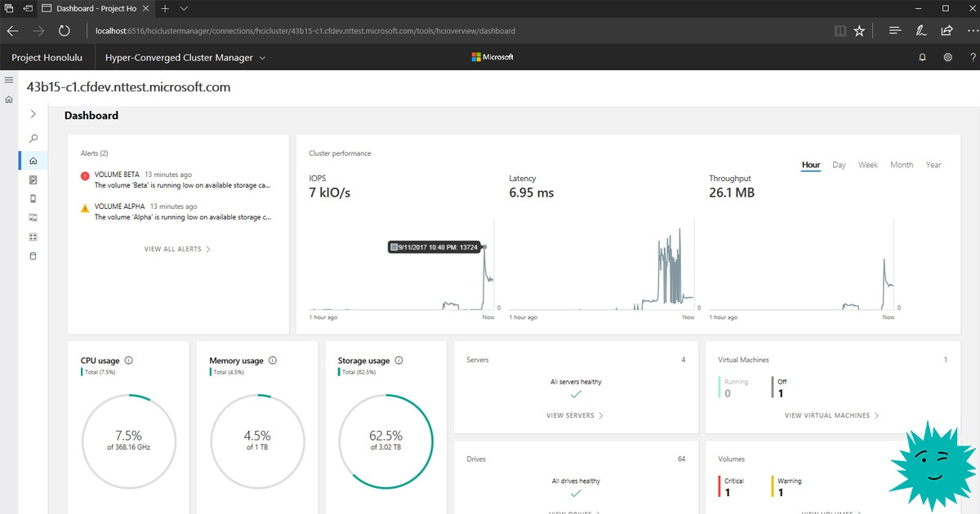This screenshot has width=980, height=514.
Task: Click View Virtual Machines link
Action: pyautogui.click(x=831, y=415)
